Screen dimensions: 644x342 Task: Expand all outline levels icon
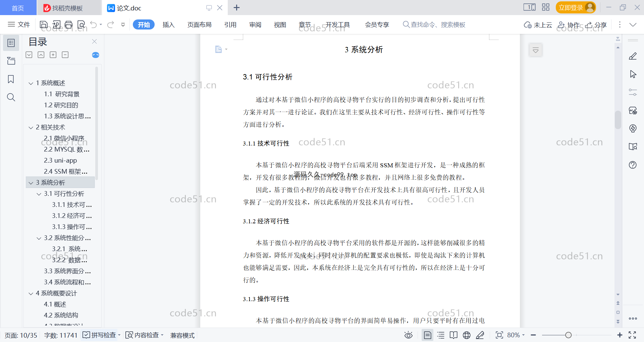pos(53,55)
